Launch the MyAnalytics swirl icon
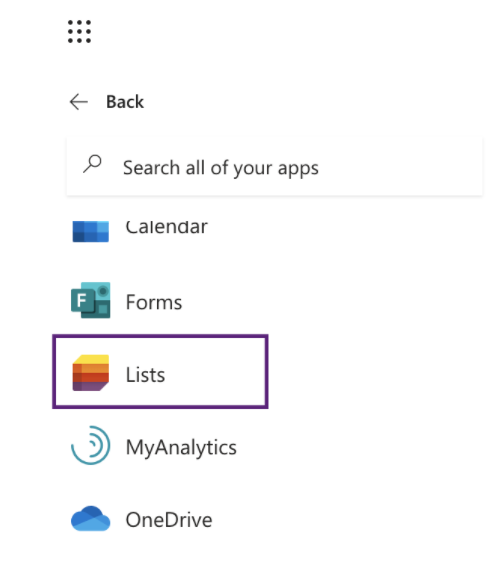 click(91, 445)
